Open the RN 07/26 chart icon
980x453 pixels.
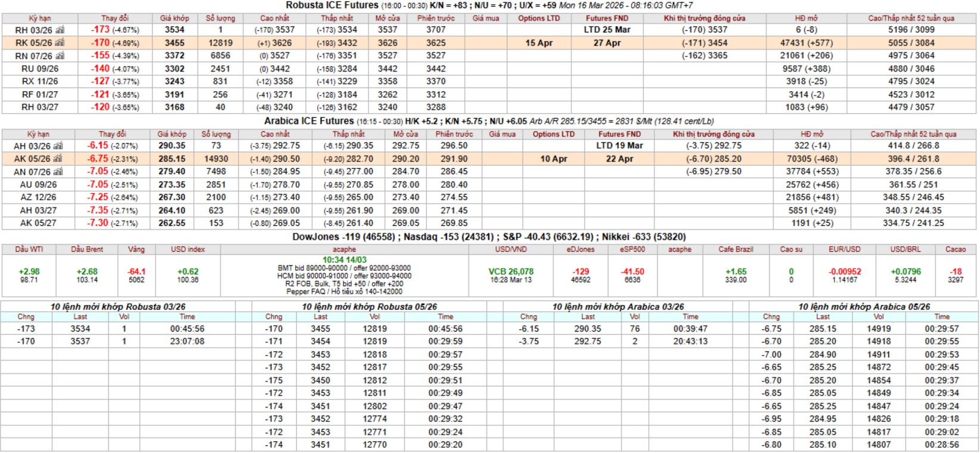(60, 56)
